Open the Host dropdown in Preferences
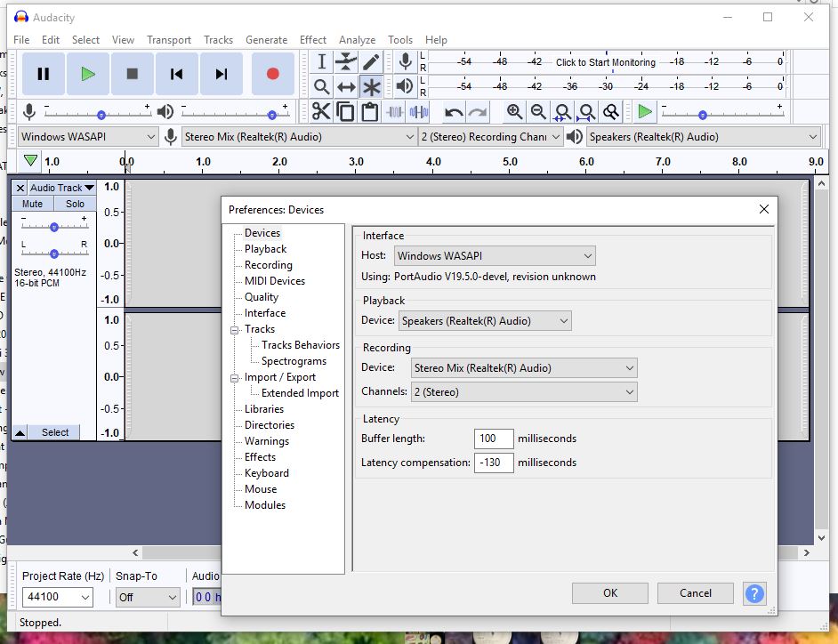Viewport: 838px width, 644px height. tap(495, 256)
